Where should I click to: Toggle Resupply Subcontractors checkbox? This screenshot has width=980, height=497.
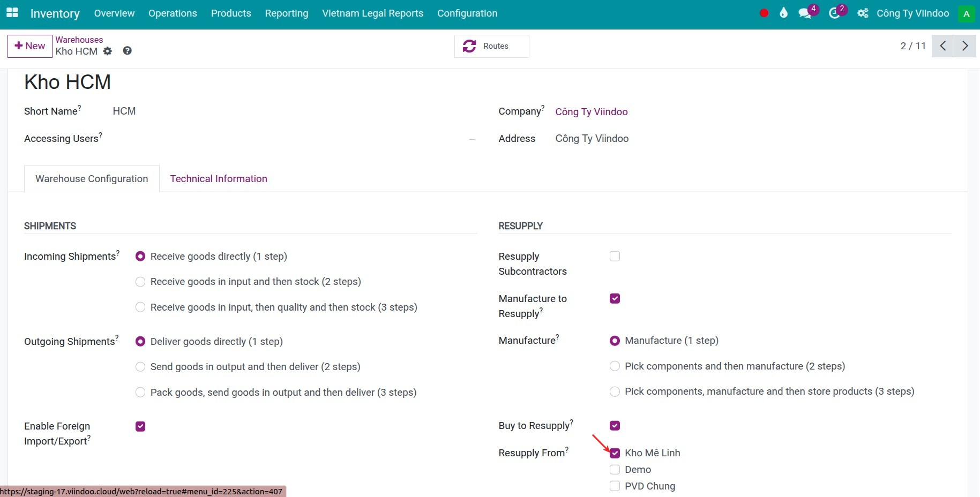pyautogui.click(x=615, y=256)
